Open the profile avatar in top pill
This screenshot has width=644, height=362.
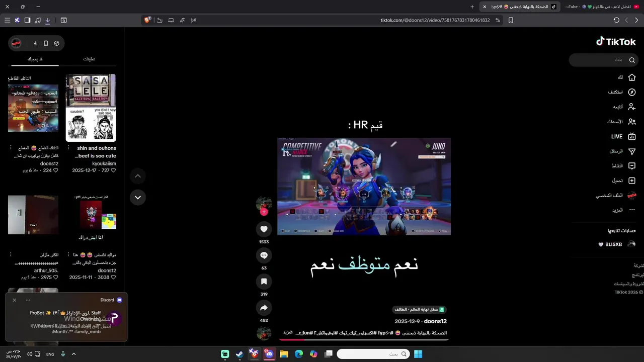pyautogui.click(x=17, y=43)
